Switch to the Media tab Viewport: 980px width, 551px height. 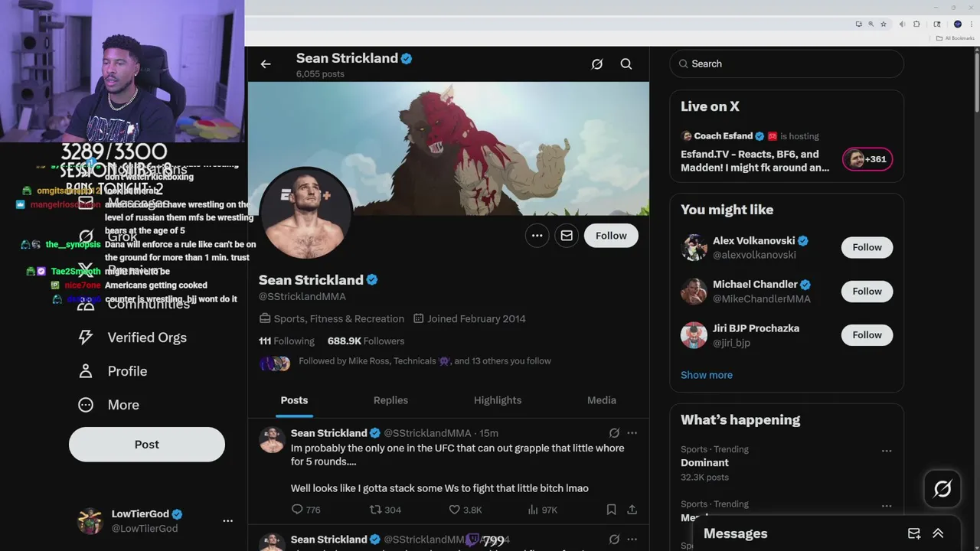(602, 400)
